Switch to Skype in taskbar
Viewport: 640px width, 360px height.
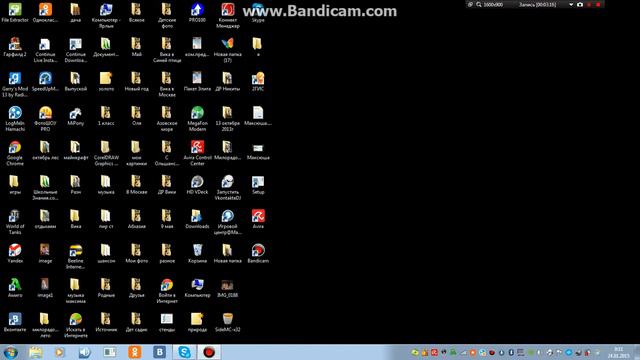[184, 352]
